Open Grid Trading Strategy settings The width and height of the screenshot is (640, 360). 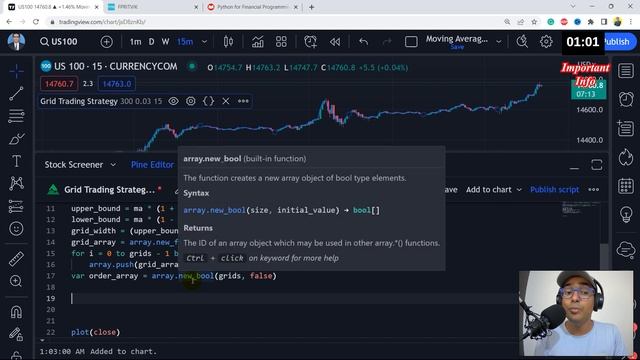click(191, 101)
